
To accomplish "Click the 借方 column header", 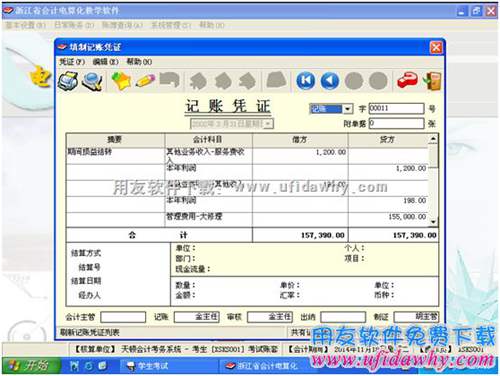I will point(300,140).
